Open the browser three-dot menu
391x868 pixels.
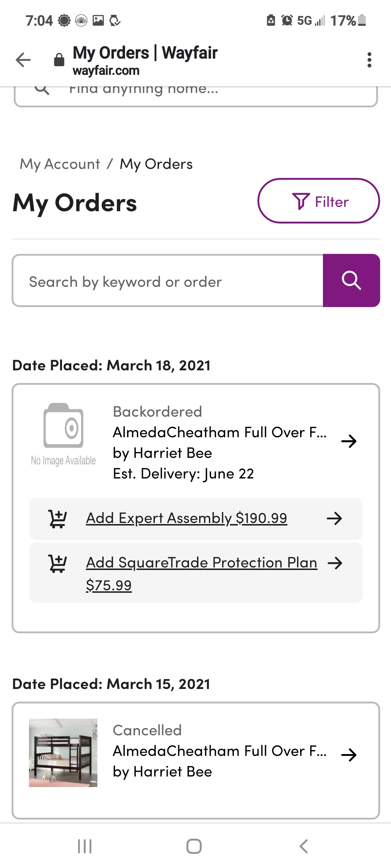click(369, 60)
